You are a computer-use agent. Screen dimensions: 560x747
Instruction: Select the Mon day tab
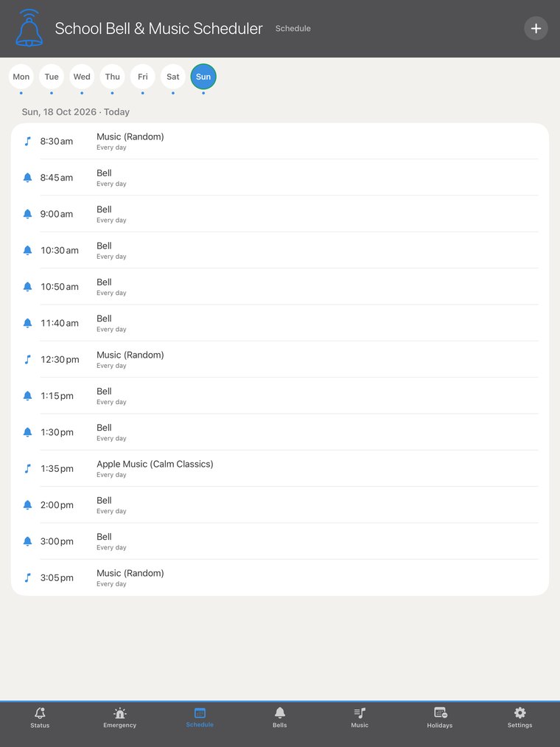tap(21, 77)
